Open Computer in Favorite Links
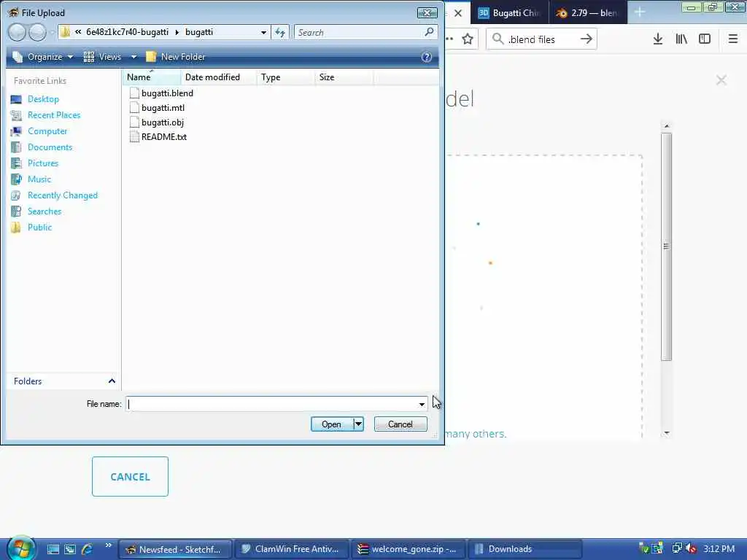747x560 pixels. pos(47,131)
